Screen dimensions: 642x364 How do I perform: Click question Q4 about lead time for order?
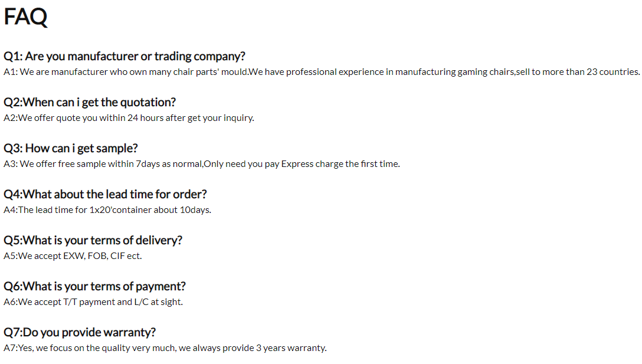(105, 195)
